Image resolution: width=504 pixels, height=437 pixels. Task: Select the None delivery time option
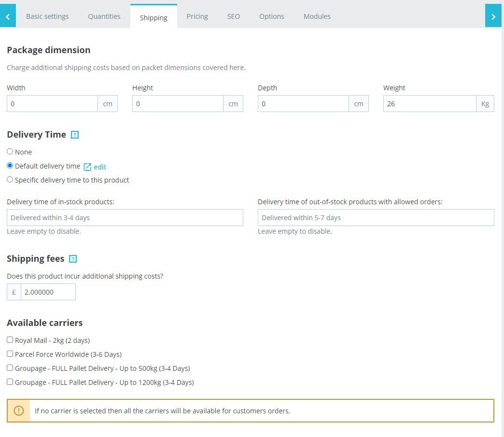(x=10, y=152)
